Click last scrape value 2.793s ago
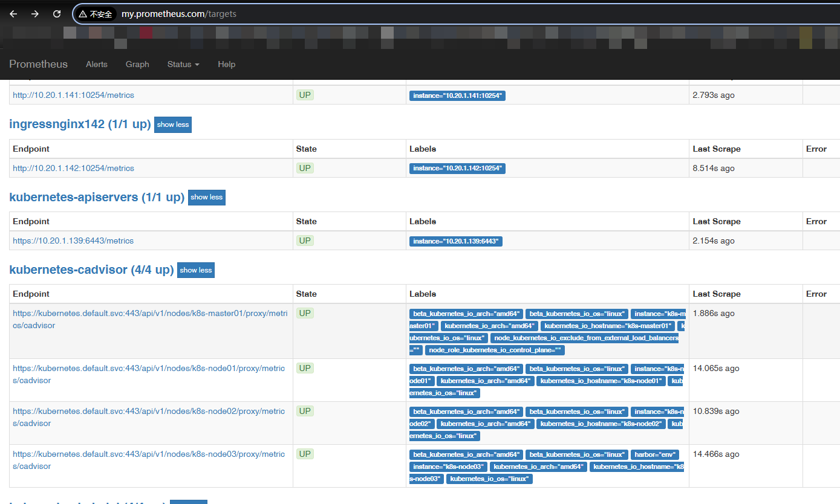The image size is (840, 504). (714, 95)
